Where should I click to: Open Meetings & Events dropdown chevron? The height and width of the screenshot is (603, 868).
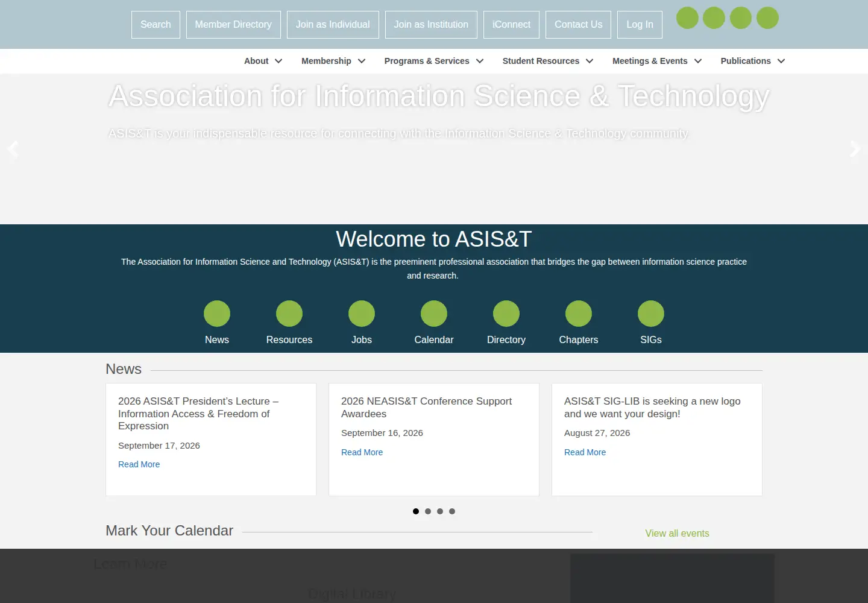point(698,61)
